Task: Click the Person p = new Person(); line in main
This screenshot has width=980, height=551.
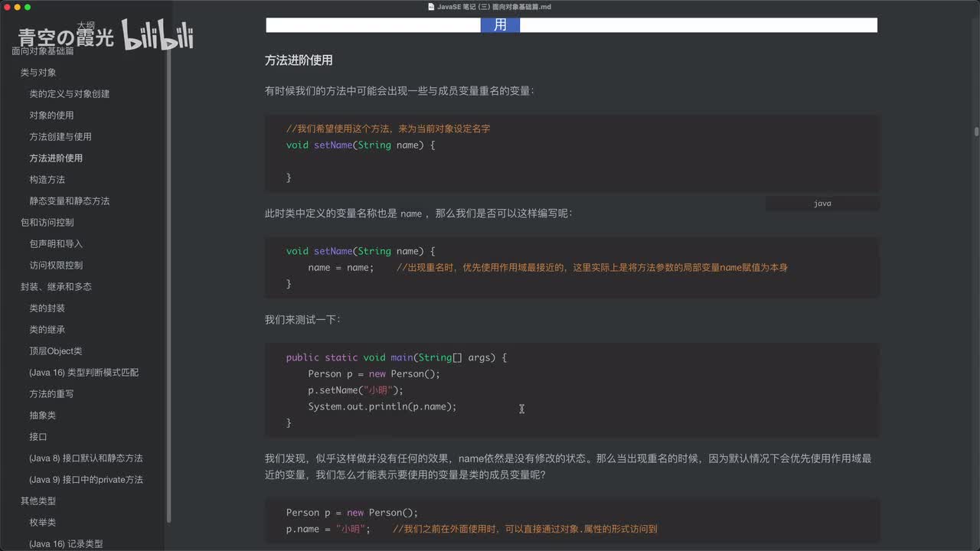Action: pyautogui.click(x=374, y=373)
